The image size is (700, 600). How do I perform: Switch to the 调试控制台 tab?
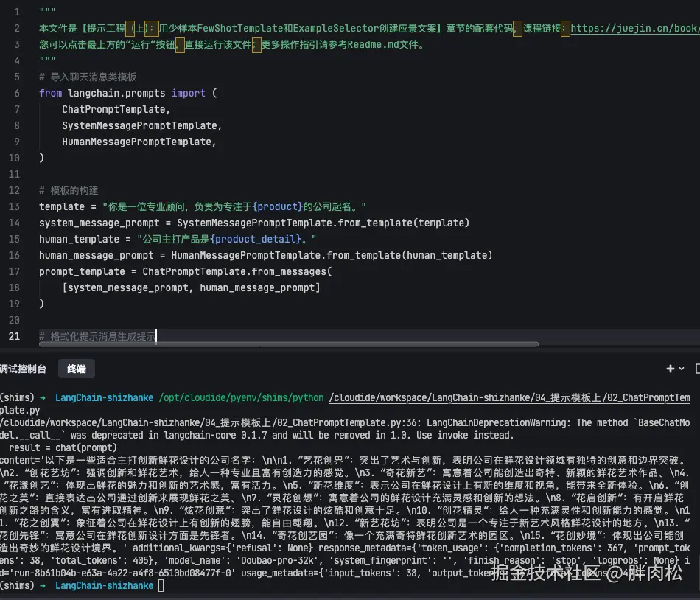(22, 369)
